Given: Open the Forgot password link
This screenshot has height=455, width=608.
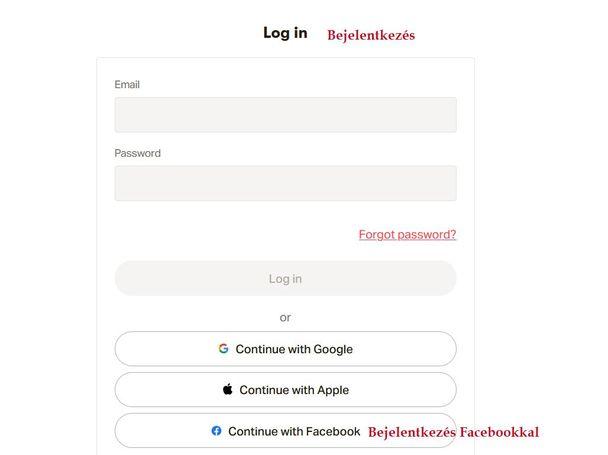Looking at the screenshot, I should tap(407, 235).
